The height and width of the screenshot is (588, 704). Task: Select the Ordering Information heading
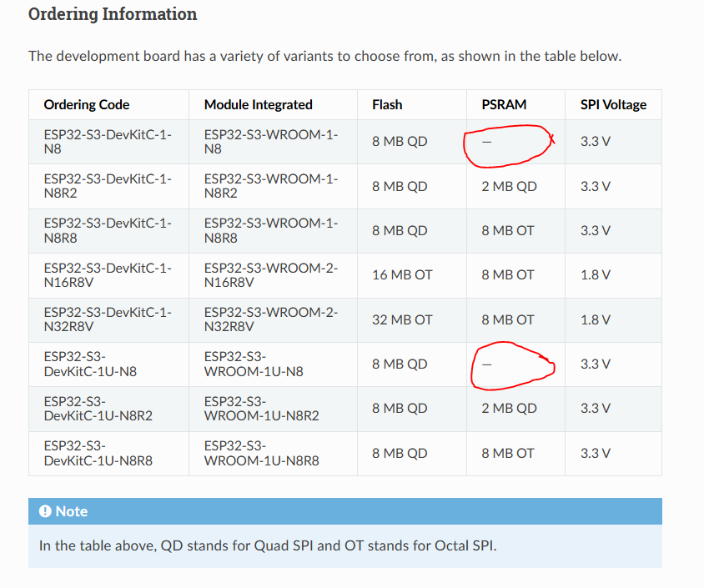[x=113, y=14]
